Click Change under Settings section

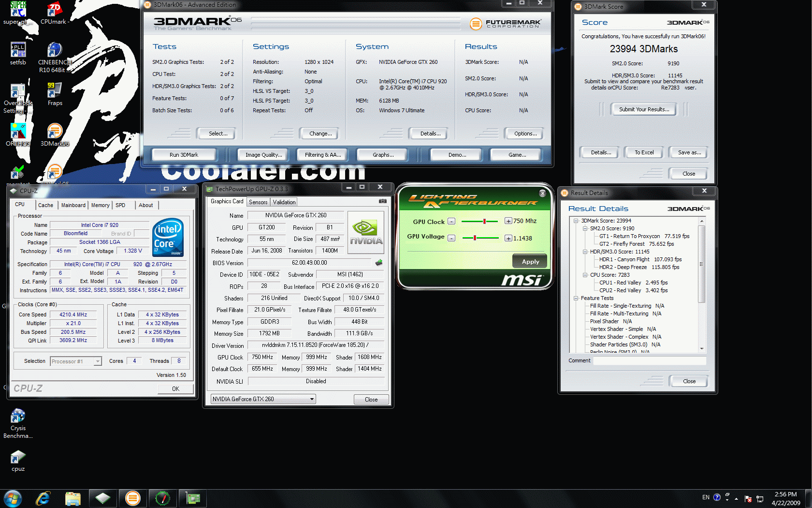[x=320, y=134]
